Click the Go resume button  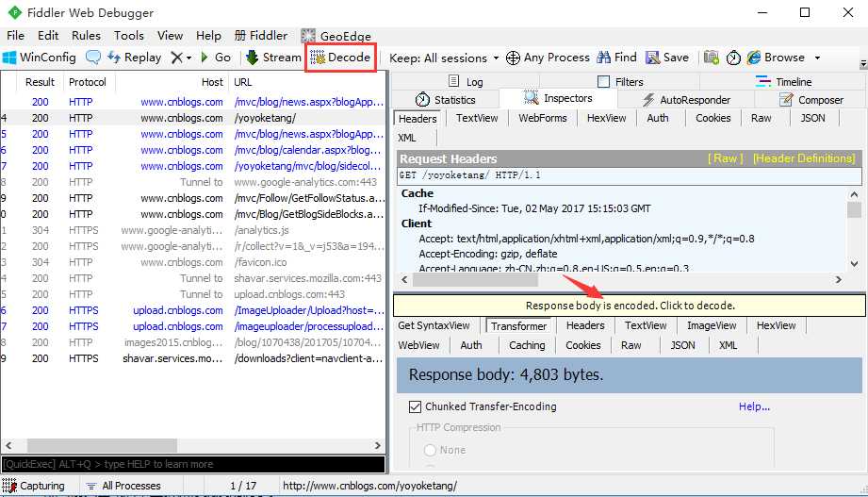click(x=216, y=58)
